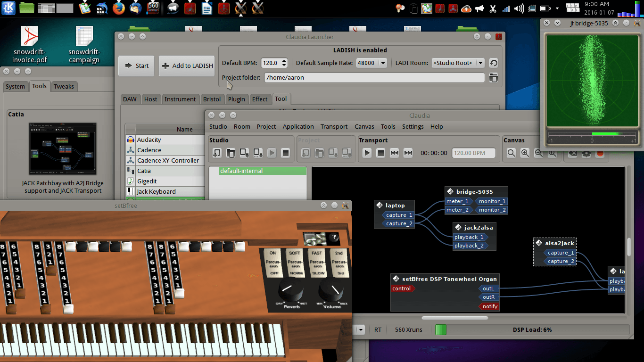Select Cadence XY-Controller row
This screenshot has width=644, height=362.
click(x=165, y=160)
